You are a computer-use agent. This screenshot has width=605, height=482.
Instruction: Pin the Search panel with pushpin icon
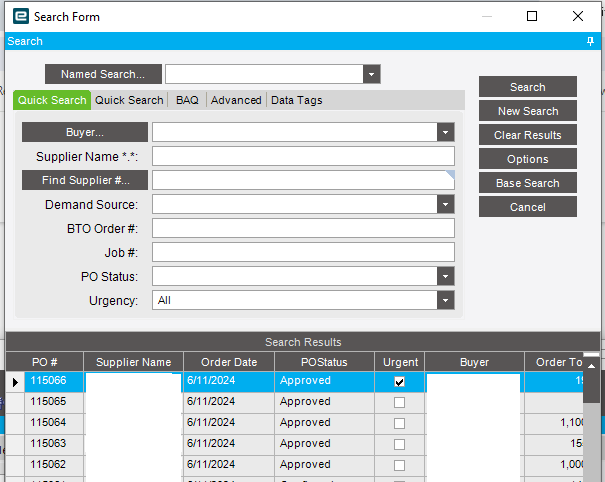point(590,41)
